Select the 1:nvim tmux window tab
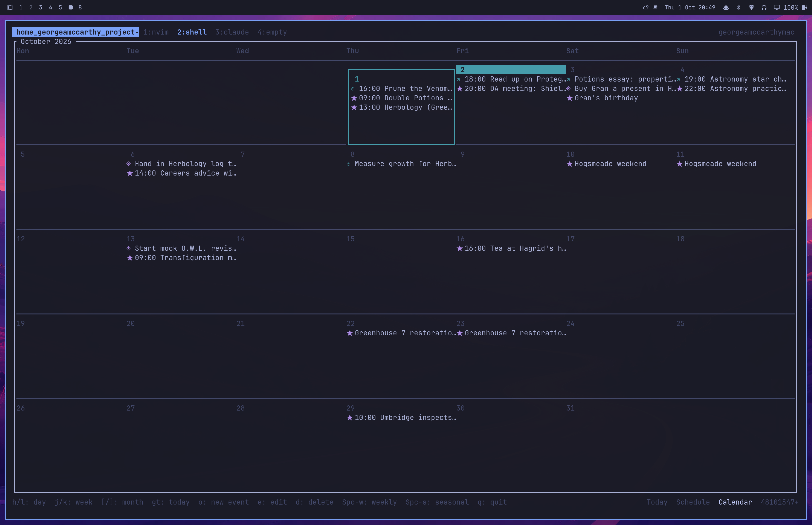The image size is (812, 525). click(x=156, y=32)
